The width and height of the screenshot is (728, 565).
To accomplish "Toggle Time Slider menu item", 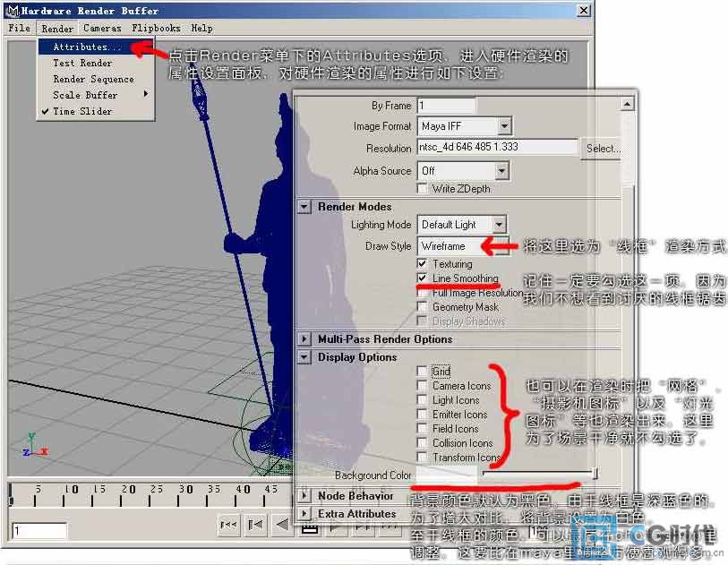I will [x=95, y=111].
